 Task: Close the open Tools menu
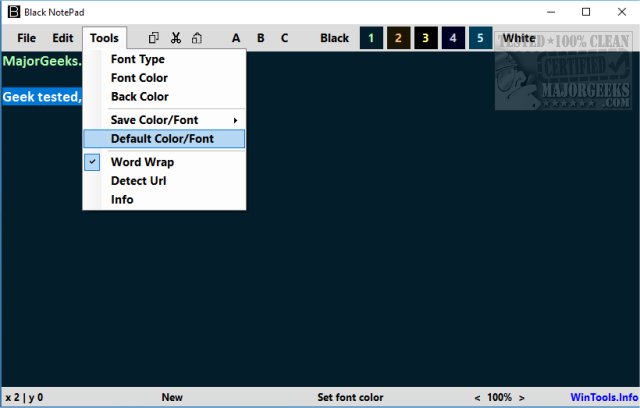tap(104, 38)
